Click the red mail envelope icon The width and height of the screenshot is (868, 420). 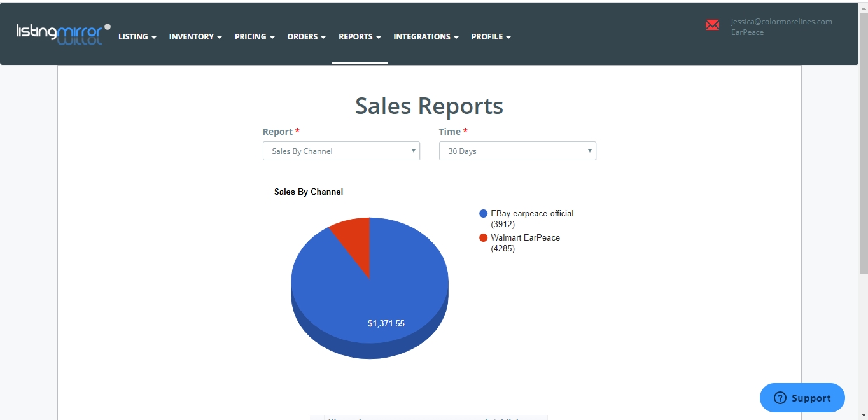(x=712, y=25)
